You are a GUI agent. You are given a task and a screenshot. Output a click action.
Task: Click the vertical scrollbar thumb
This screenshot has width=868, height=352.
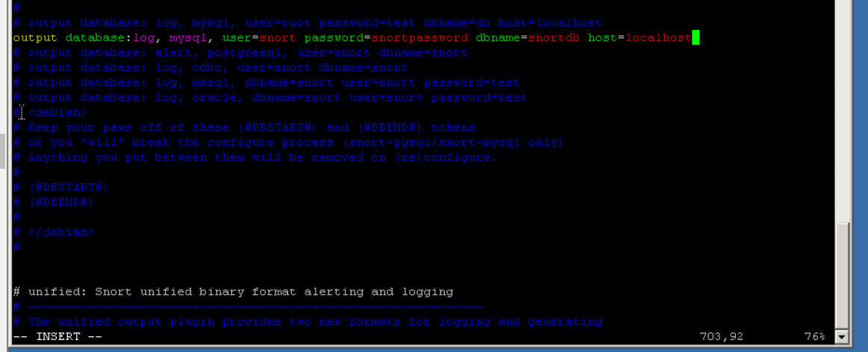tap(842, 276)
